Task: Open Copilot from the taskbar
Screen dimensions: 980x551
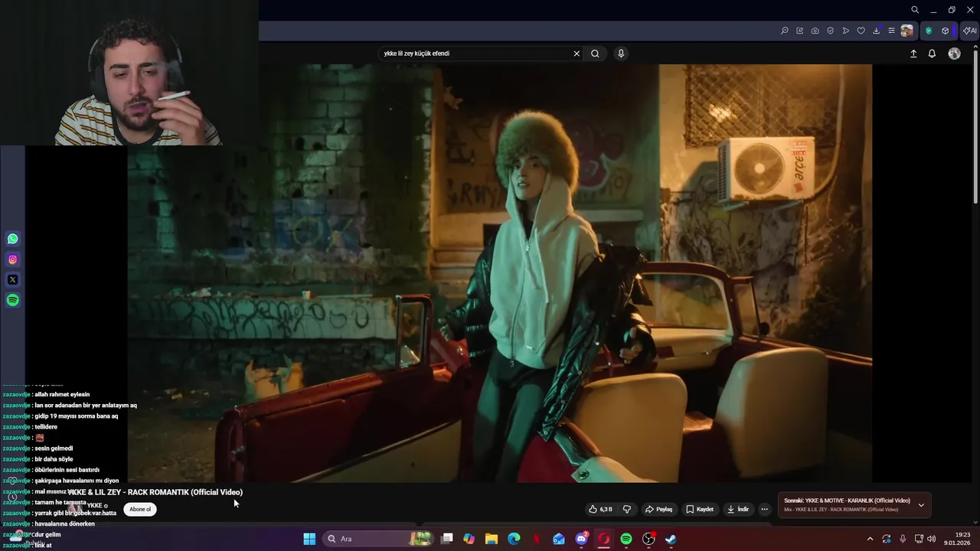Action: (469, 539)
